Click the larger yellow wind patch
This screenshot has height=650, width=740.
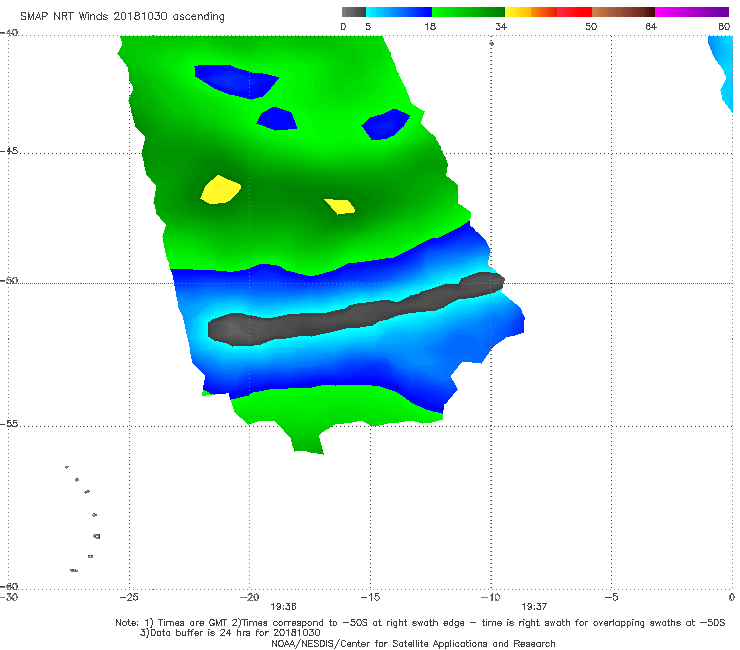click(220, 190)
